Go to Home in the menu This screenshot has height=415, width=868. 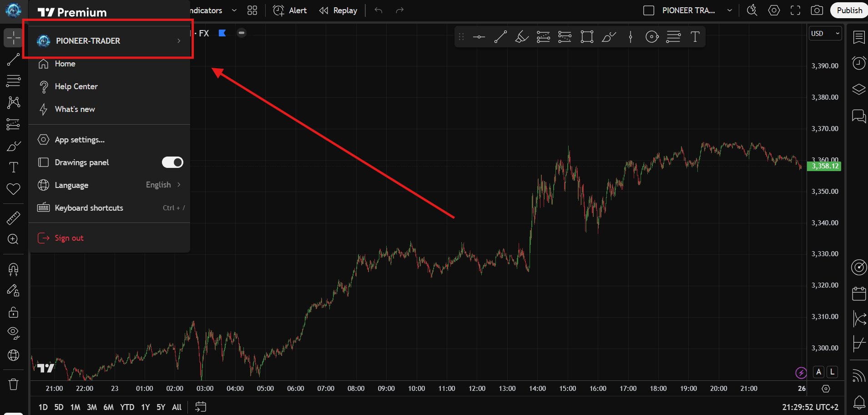tap(109, 64)
